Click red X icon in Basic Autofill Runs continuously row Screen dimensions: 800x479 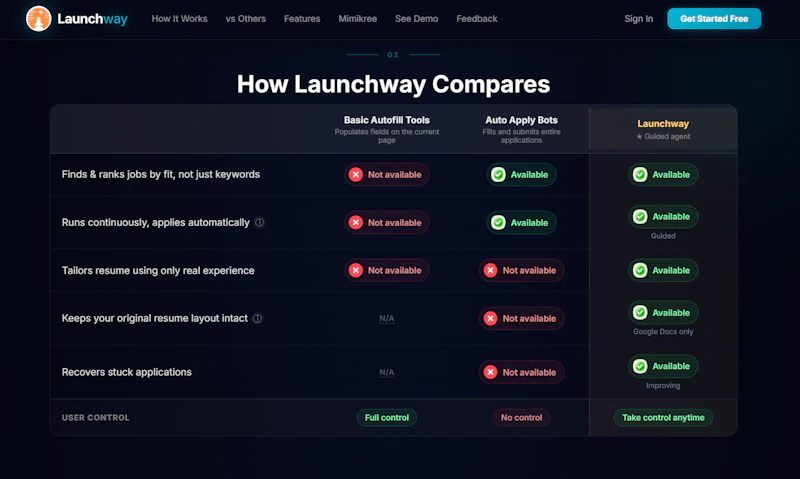coord(356,222)
